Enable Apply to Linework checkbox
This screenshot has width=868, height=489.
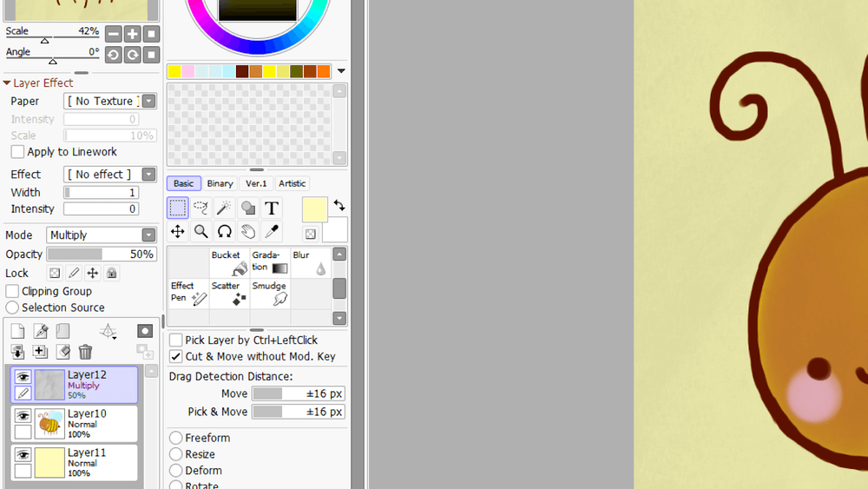pyautogui.click(x=17, y=152)
